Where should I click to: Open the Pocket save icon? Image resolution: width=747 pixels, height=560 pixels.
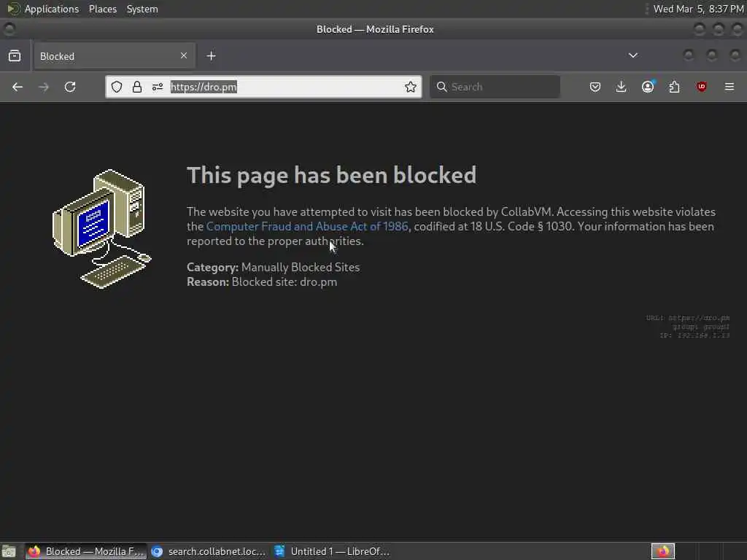595,87
